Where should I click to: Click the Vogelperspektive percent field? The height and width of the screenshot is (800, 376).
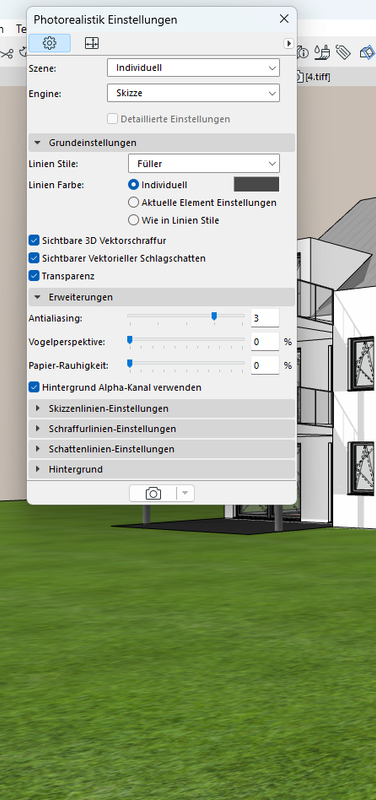tap(265, 341)
